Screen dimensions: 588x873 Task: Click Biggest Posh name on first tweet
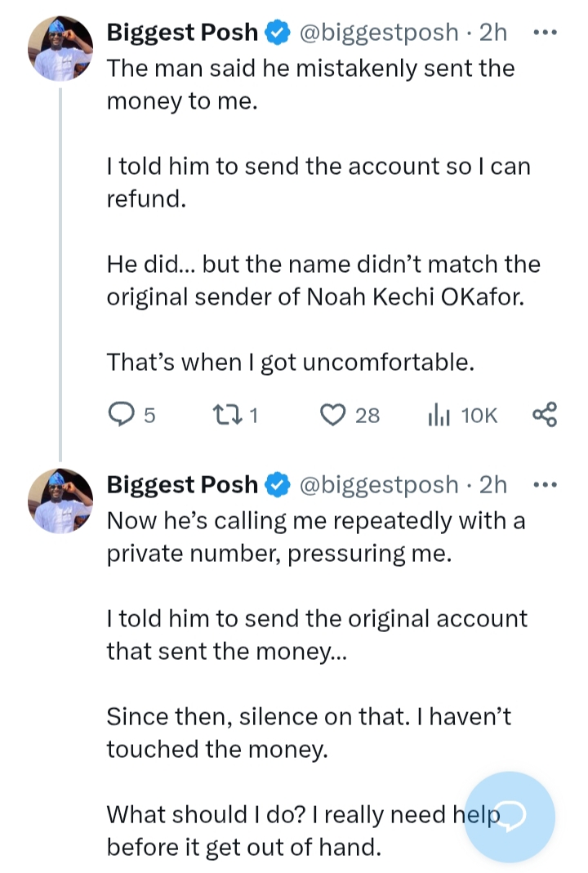[x=182, y=33]
